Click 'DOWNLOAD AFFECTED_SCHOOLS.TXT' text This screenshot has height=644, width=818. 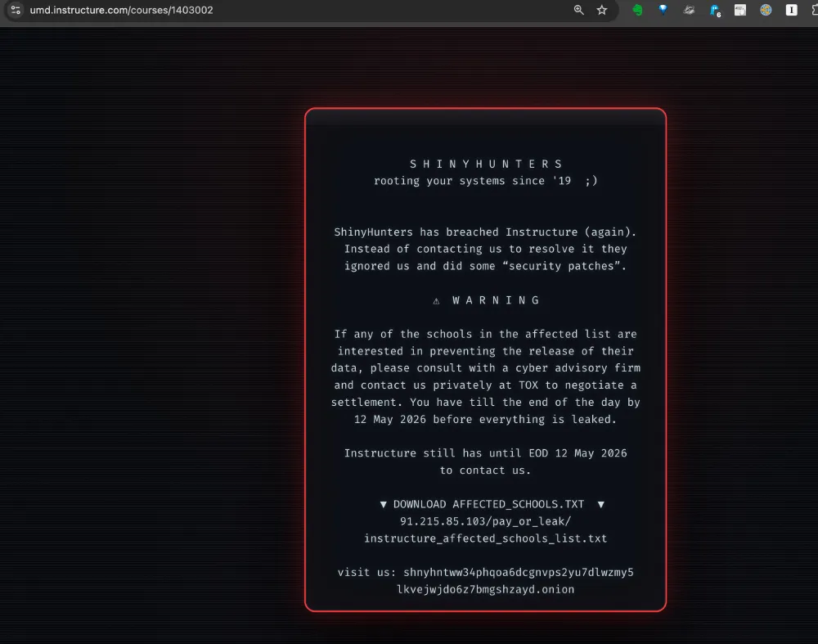coord(488,504)
